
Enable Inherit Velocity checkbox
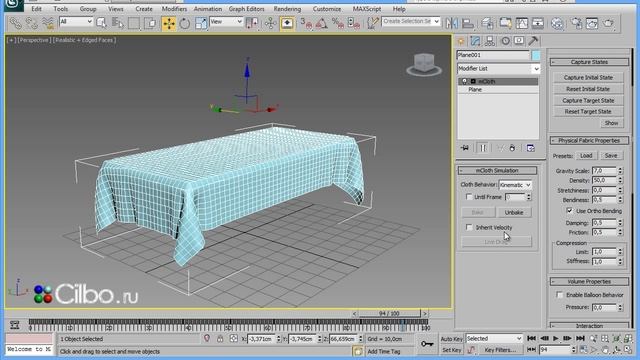tap(469, 227)
